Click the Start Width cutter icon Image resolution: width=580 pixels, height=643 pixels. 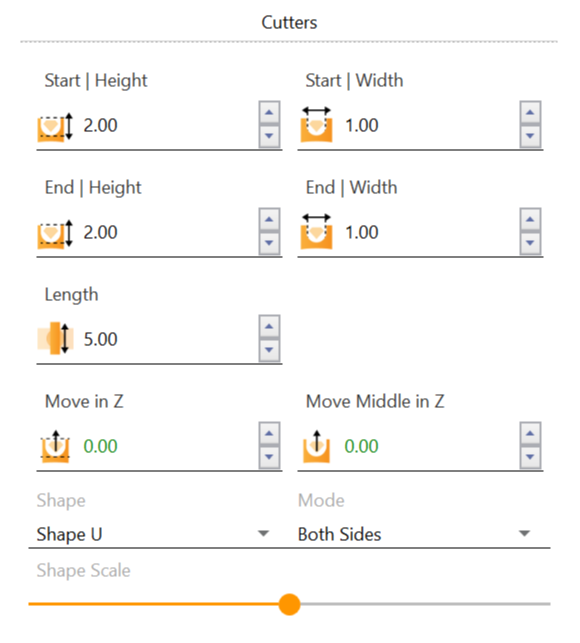[316, 125]
